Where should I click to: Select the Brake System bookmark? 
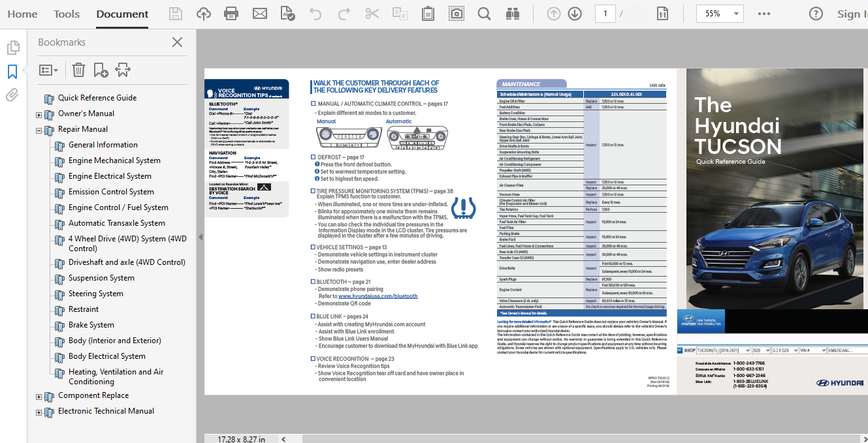pyautogui.click(x=91, y=325)
